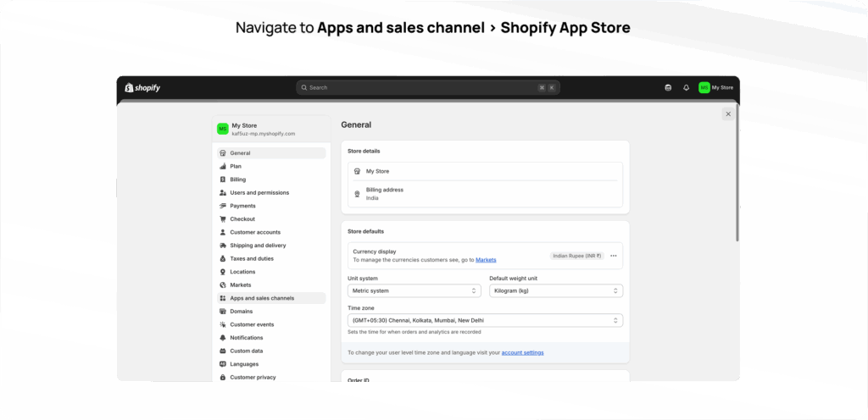This screenshot has width=868, height=420.
Task: Click the Checkout cart icon
Action: (223, 218)
